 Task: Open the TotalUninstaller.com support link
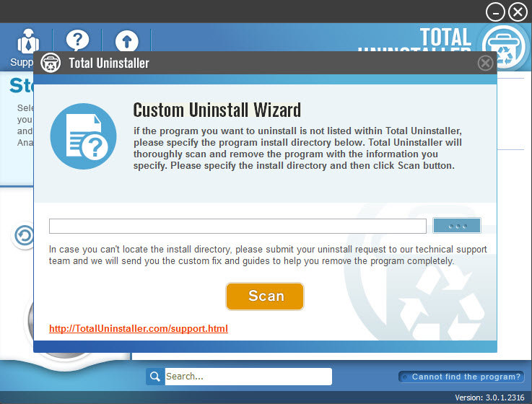pyautogui.click(x=139, y=328)
